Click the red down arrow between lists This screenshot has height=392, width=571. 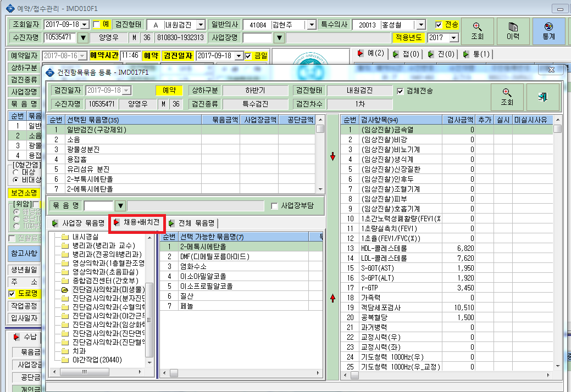point(332,156)
